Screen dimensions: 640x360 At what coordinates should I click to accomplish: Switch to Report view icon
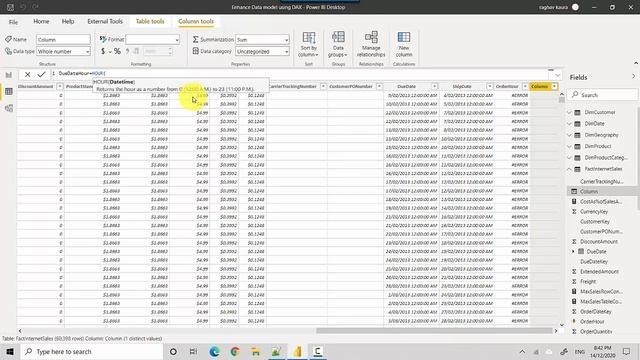(9, 75)
